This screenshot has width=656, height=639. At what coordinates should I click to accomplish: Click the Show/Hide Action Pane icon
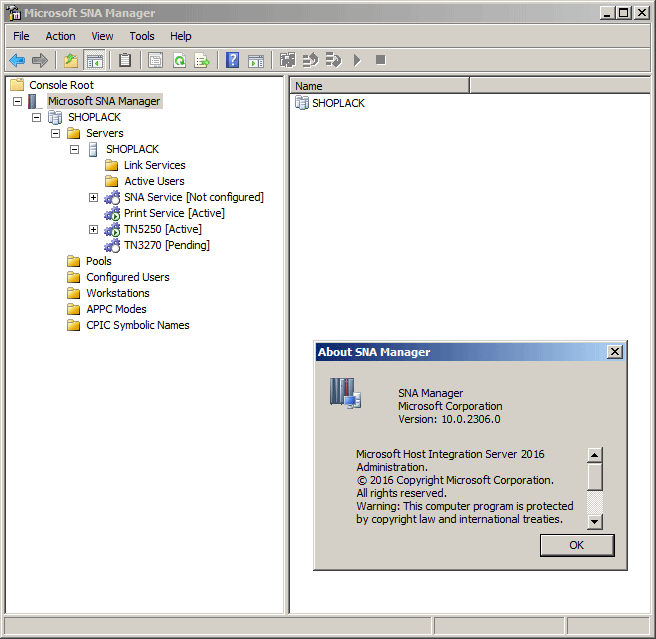pos(256,61)
